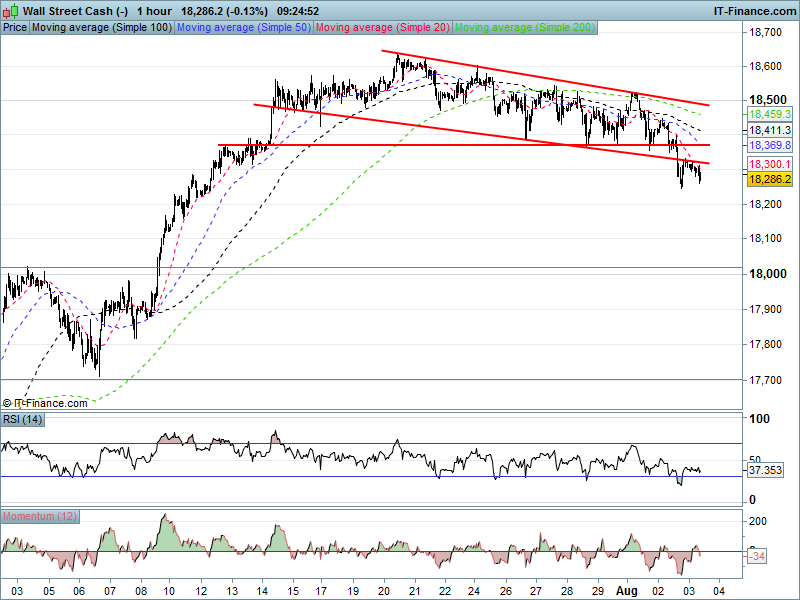Select the Moving average (Simple 100) label
The width and height of the screenshot is (800, 600).
pos(101,28)
